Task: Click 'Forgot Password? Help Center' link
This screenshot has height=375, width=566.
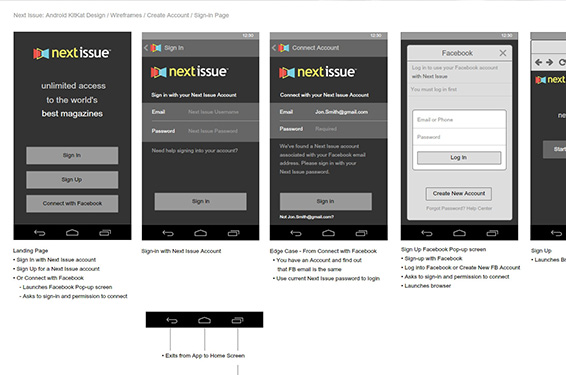Action: pyautogui.click(x=459, y=208)
